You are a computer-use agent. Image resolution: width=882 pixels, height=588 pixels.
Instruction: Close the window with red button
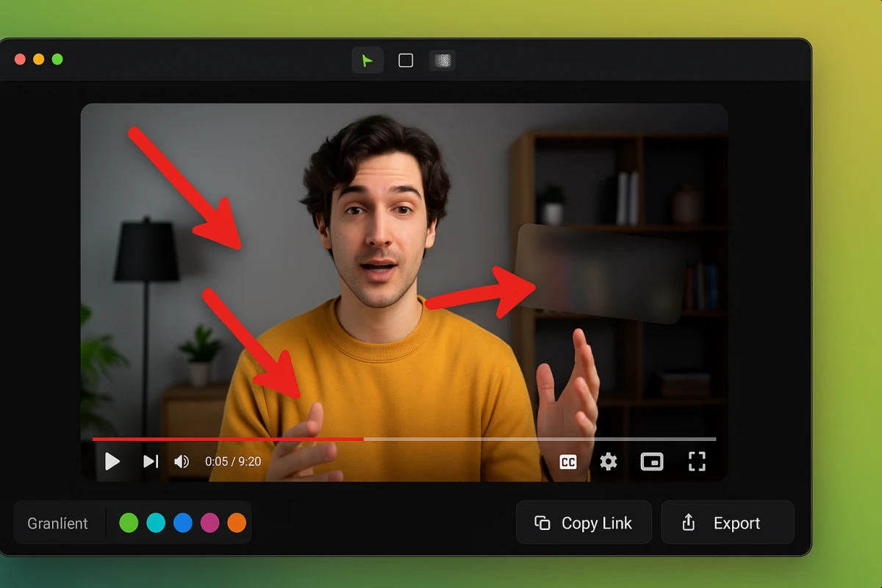click(20, 60)
